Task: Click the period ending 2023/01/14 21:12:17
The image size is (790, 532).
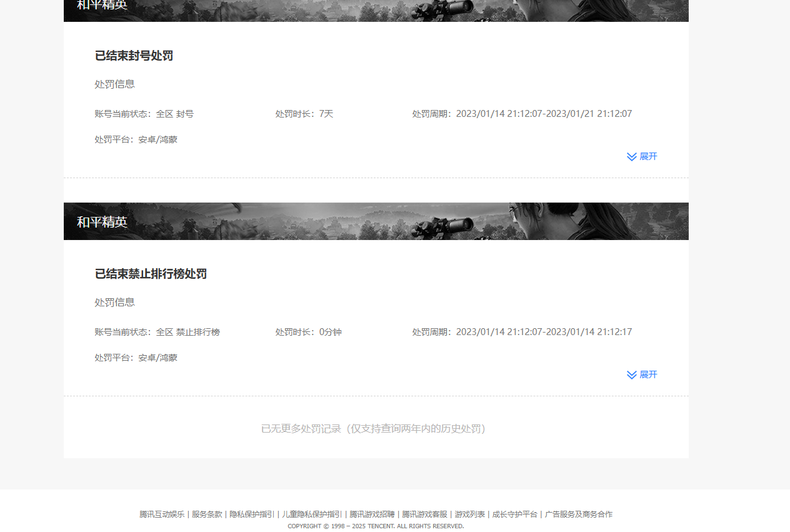Action: (x=522, y=332)
